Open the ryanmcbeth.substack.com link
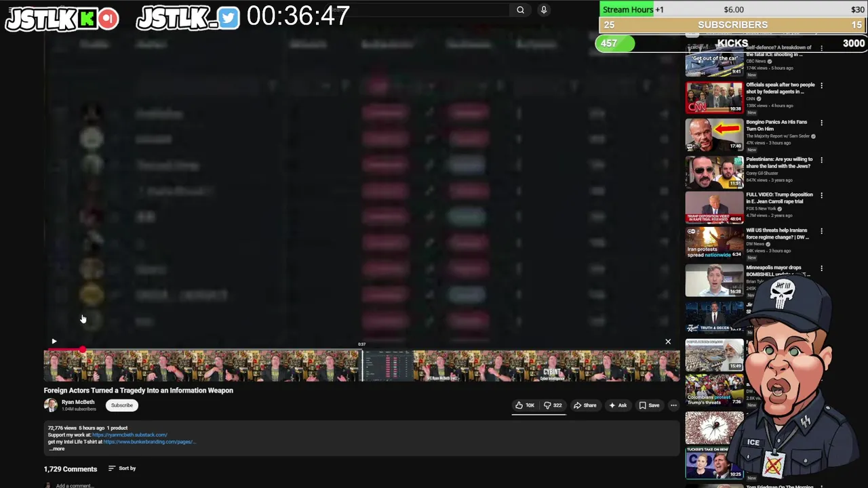The height and width of the screenshot is (488, 868). pyautogui.click(x=130, y=434)
